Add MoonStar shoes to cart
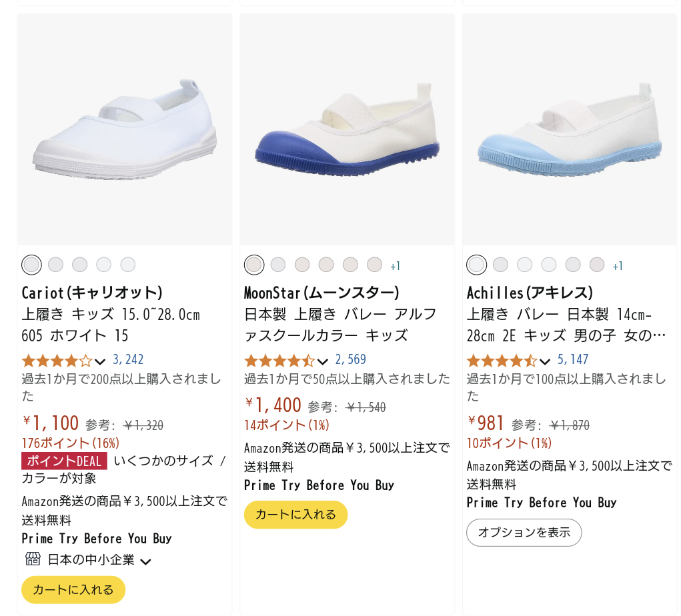This screenshot has height=616, width=681. [295, 514]
